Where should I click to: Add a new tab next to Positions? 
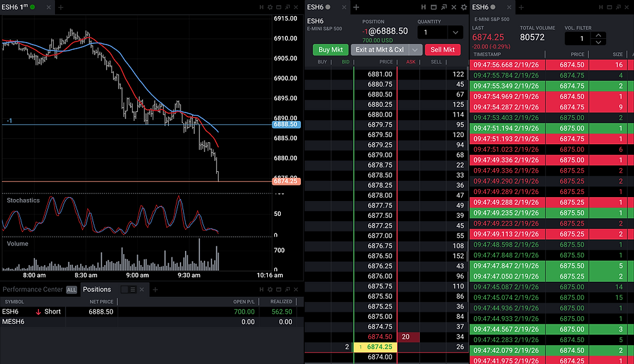(x=155, y=289)
